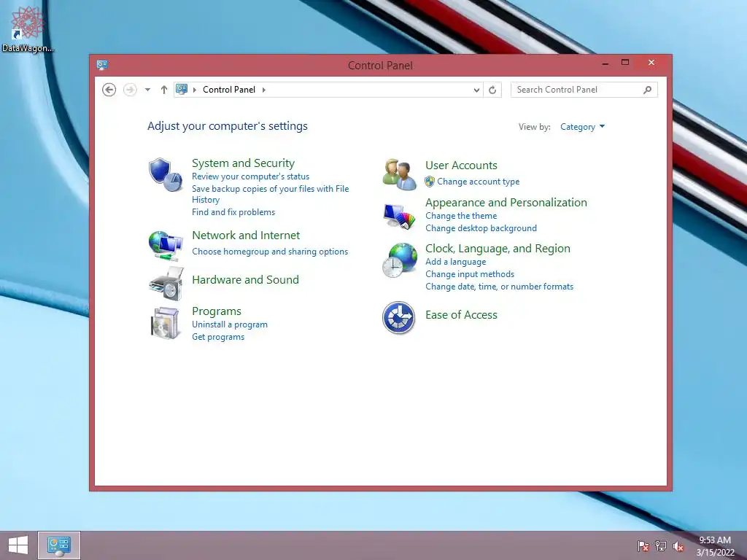747x560 pixels.
Task: Click the Search Control Panel field
Action: coord(584,90)
